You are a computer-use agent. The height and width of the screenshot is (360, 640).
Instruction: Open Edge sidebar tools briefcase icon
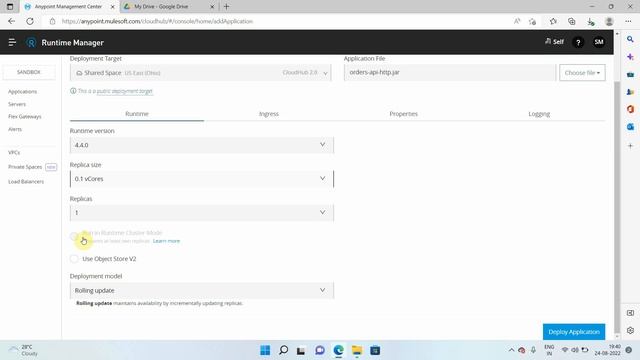click(630, 74)
